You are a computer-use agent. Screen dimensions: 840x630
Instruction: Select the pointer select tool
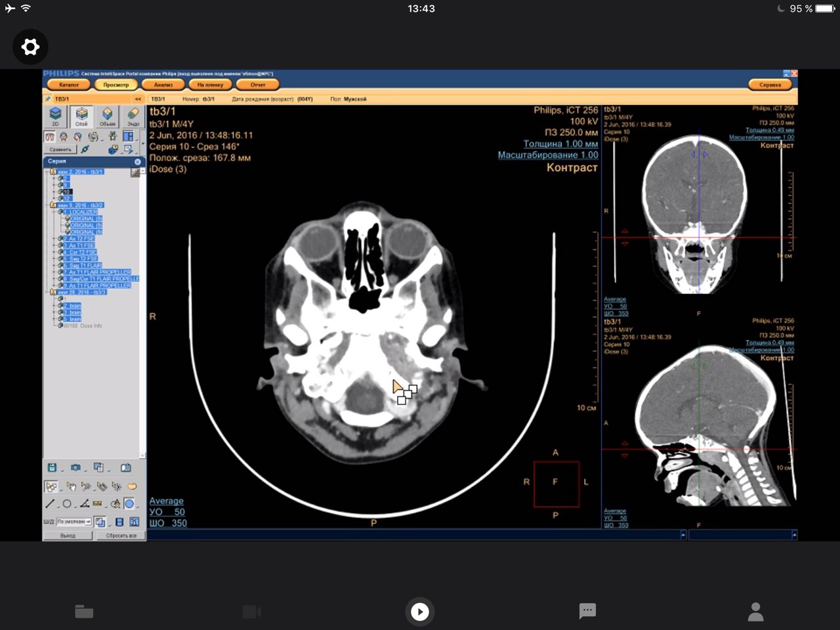[x=51, y=487]
